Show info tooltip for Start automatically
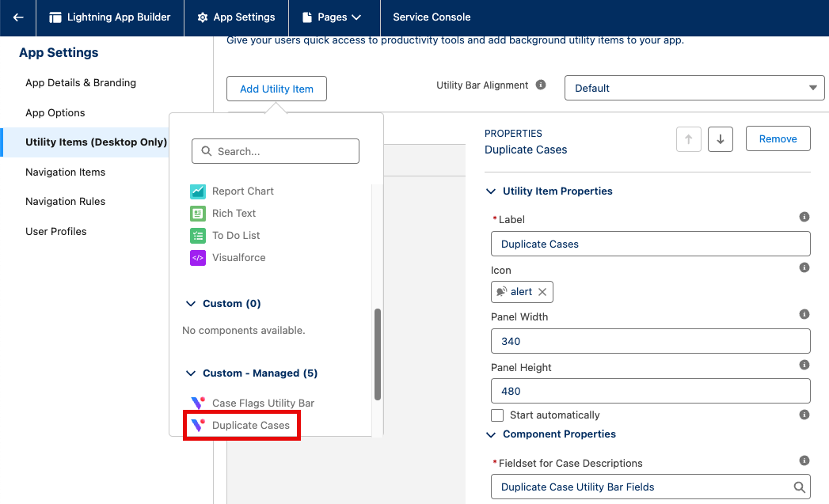 point(804,415)
